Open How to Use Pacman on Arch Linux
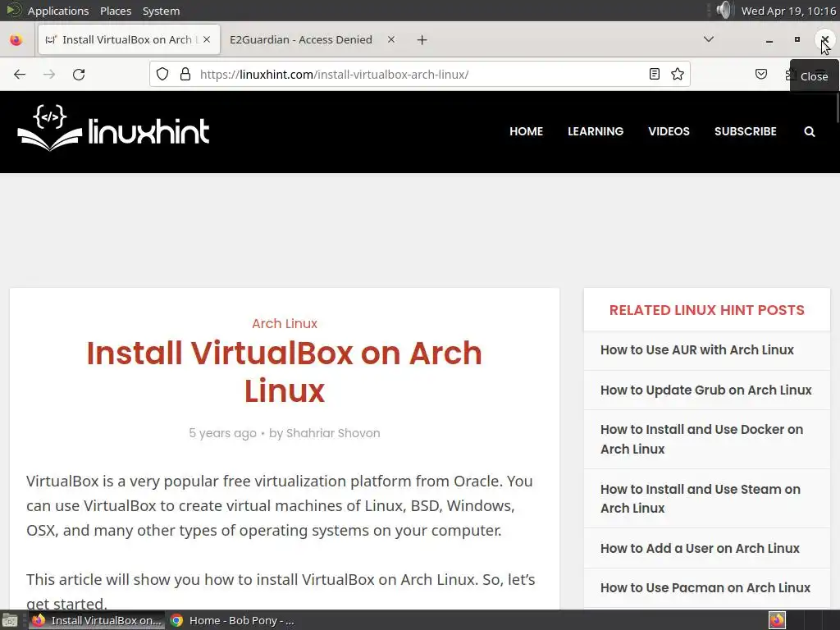This screenshot has width=840, height=630. (705, 587)
